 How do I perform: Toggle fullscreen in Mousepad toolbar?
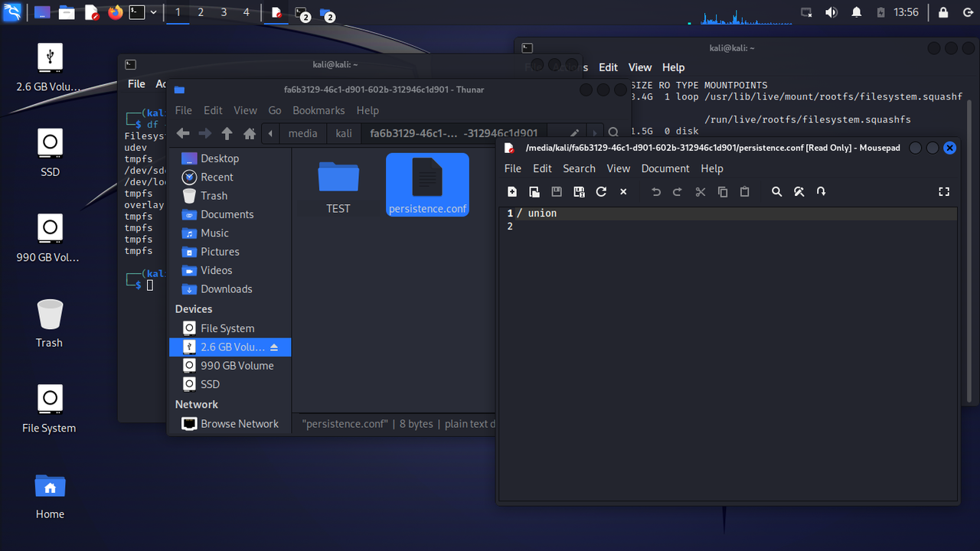[x=944, y=192]
